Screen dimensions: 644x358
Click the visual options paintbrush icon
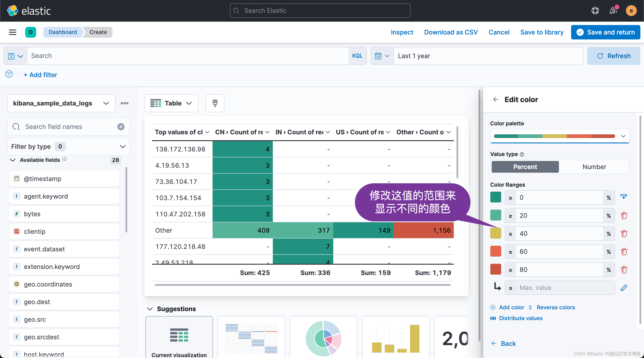215,103
